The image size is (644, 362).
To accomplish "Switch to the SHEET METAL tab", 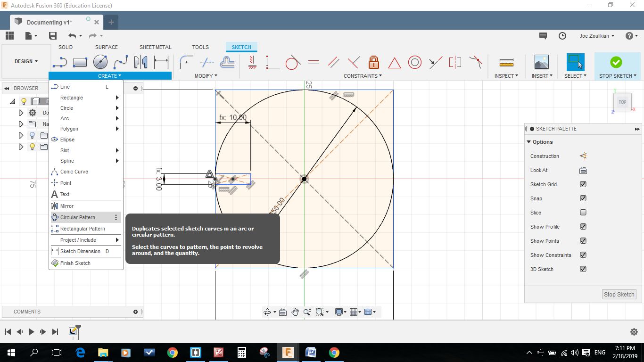I will (156, 47).
